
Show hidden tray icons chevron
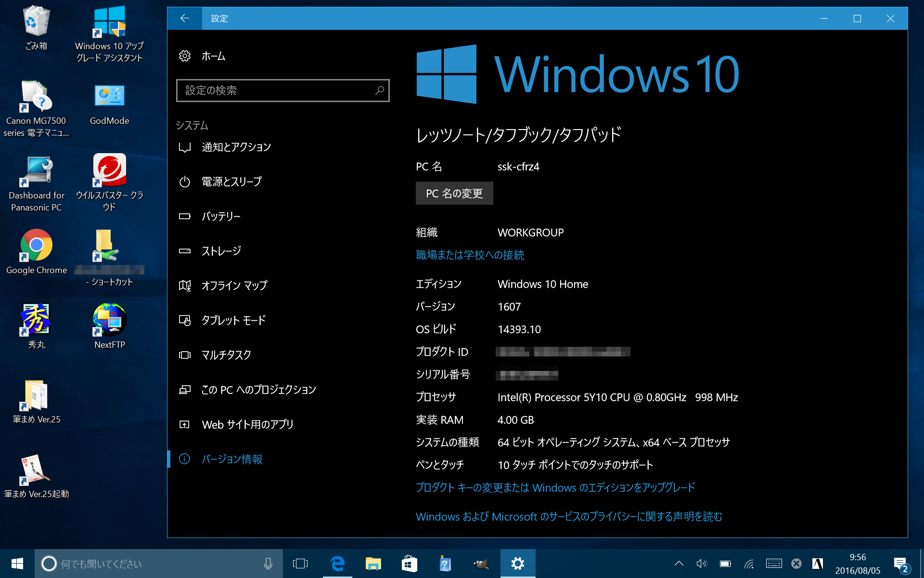(679, 564)
